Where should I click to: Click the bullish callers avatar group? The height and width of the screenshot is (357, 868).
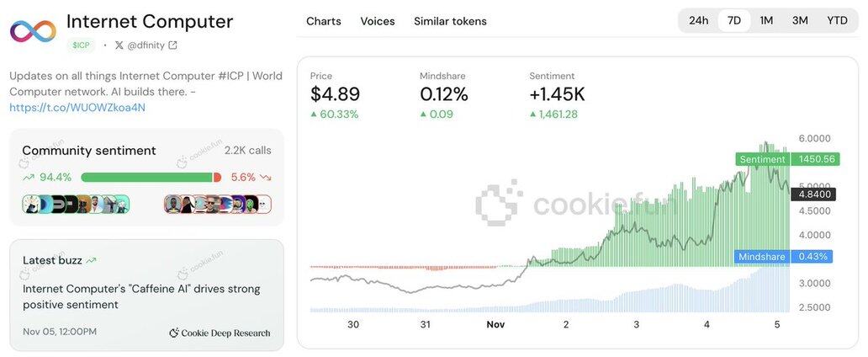(76, 204)
